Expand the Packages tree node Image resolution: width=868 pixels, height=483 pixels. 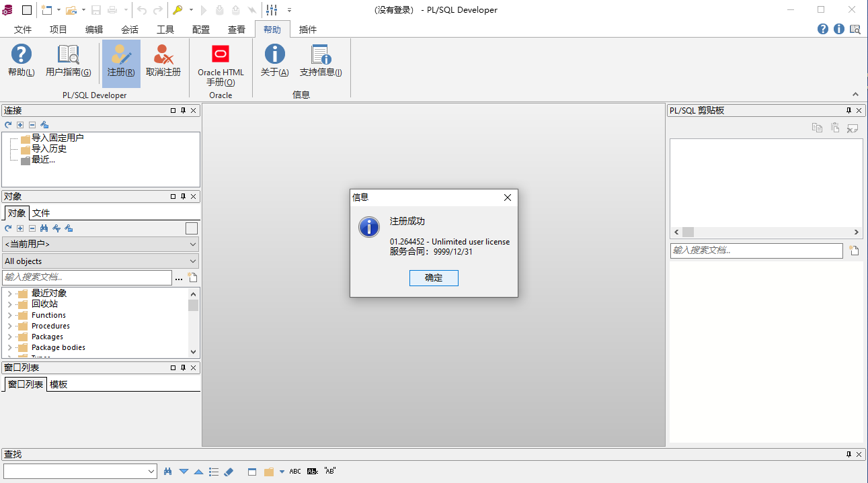point(9,337)
